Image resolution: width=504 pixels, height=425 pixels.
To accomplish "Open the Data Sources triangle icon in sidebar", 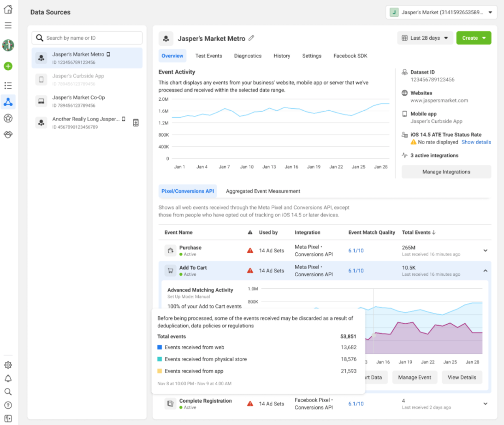I will tap(8, 102).
